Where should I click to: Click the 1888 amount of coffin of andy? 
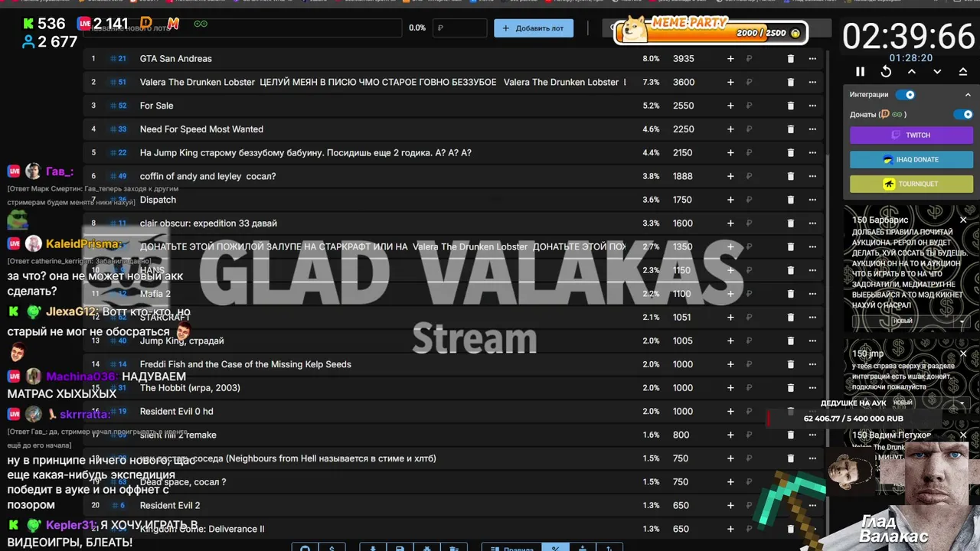[x=683, y=176]
